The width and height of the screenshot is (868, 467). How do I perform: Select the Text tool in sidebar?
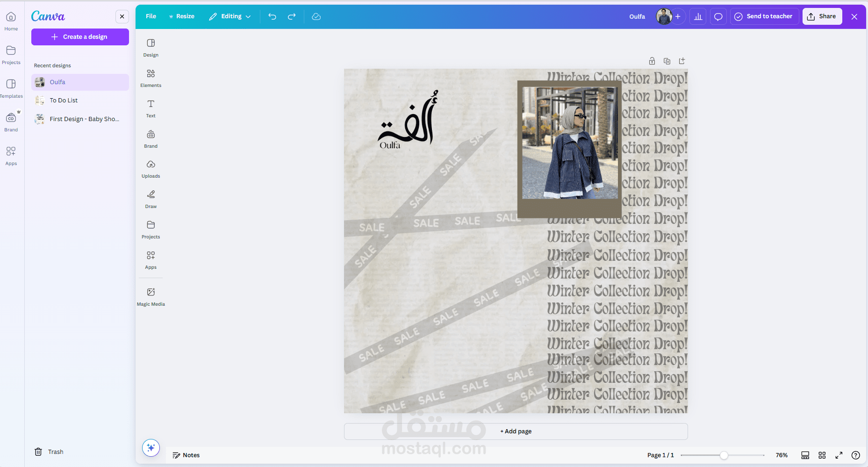tap(151, 108)
